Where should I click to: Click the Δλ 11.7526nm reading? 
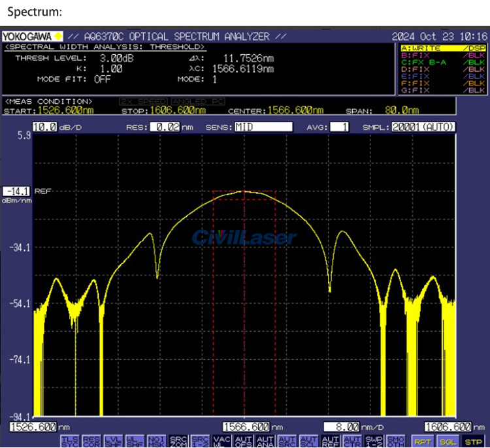click(248, 58)
